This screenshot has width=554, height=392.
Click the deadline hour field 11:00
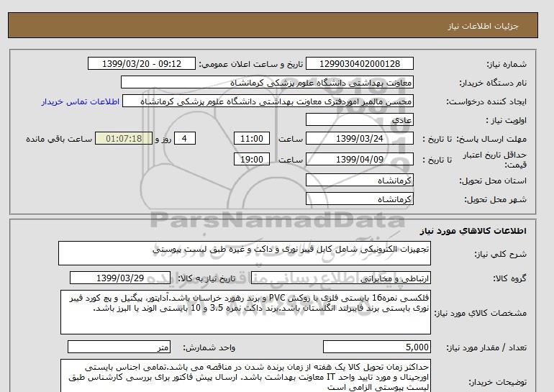252,138
